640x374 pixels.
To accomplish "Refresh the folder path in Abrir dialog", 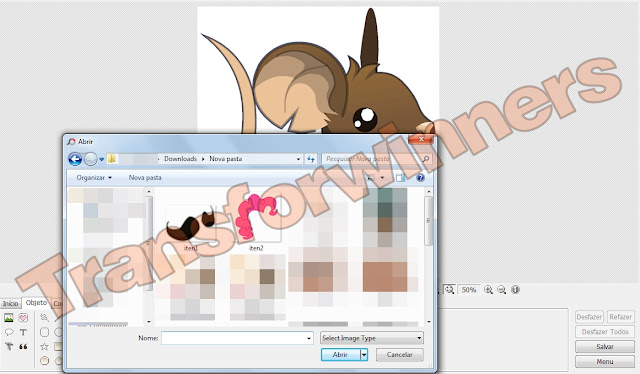I will click(311, 159).
